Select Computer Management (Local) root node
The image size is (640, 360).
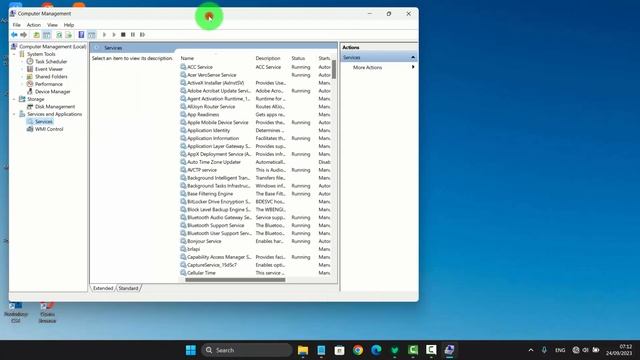[52, 47]
